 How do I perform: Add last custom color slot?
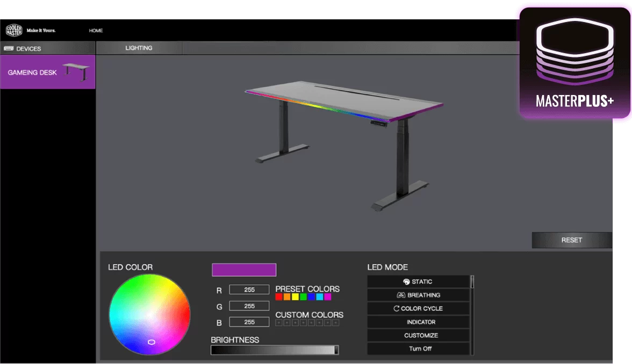pos(335,323)
